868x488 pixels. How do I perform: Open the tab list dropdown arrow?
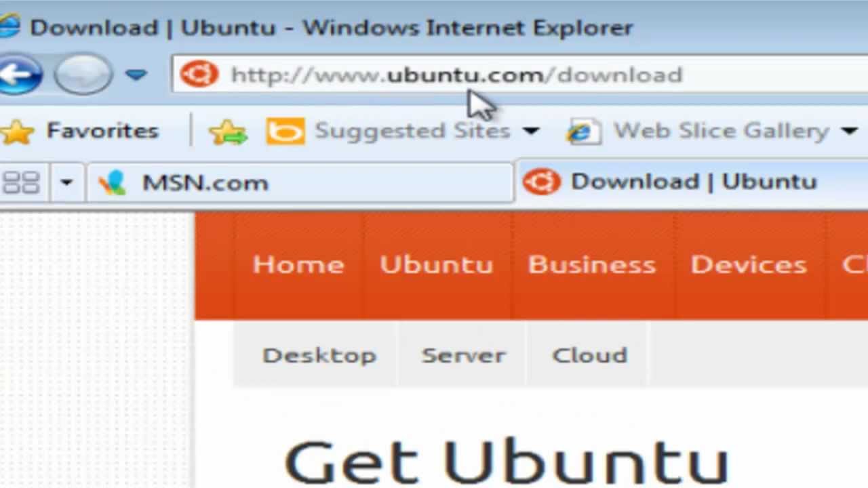click(66, 182)
